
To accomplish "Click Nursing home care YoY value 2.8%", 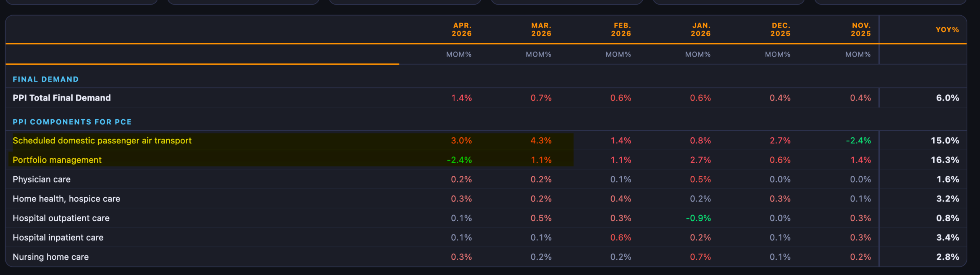I will (948, 257).
